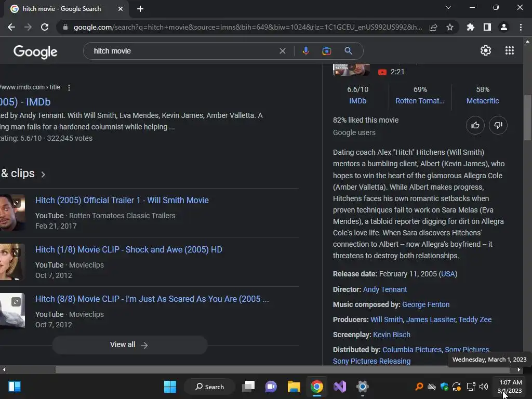Open the Chrome profile menu
Image resolution: width=532 pixels, height=399 pixels.
tap(504, 27)
